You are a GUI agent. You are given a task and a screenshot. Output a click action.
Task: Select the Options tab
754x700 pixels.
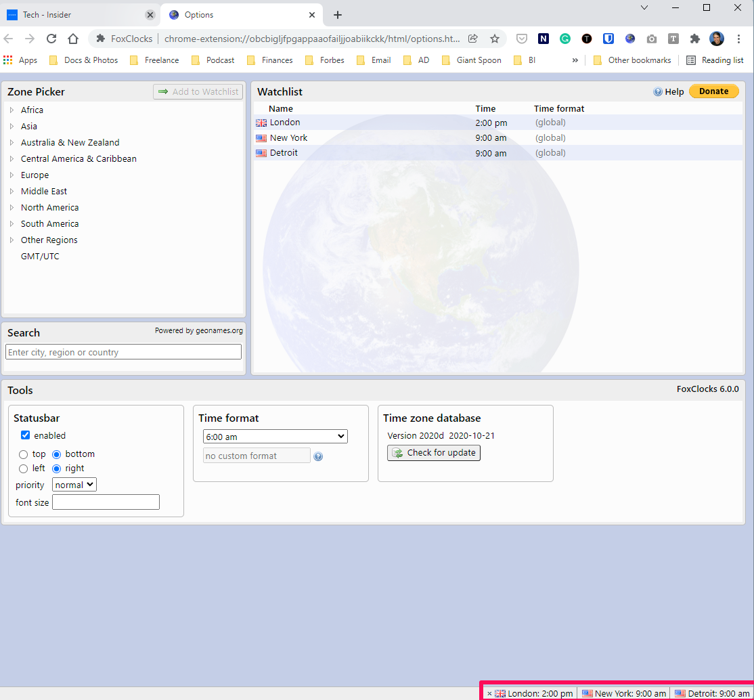coord(240,15)
